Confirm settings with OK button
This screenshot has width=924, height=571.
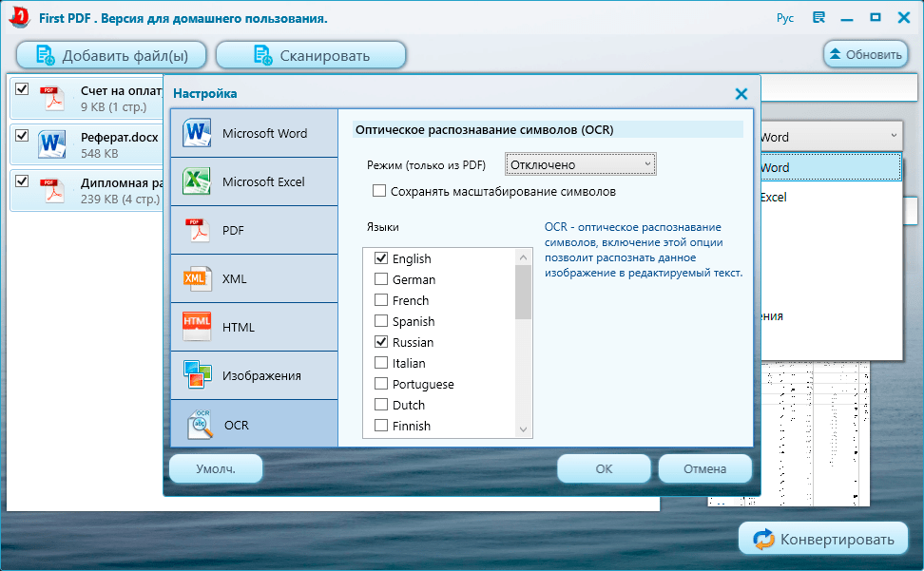(x=604, y=468)
